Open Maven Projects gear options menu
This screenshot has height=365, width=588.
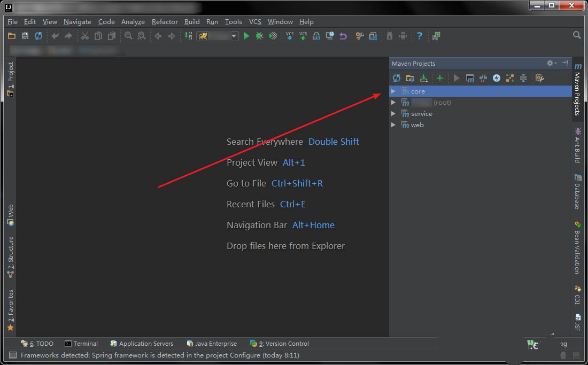tap(551, 64)
